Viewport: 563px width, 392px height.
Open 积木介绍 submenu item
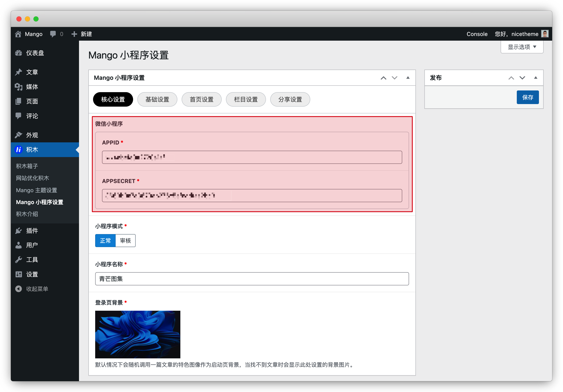tap(27, 214)
